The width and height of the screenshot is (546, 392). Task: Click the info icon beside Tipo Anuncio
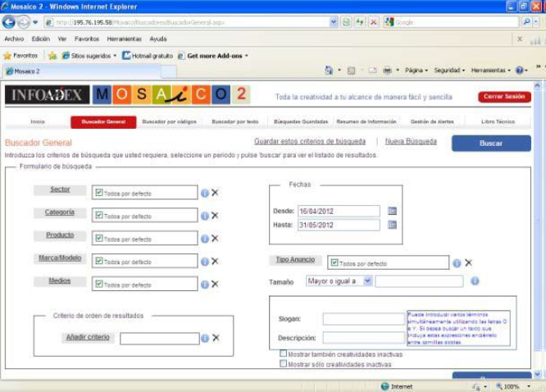457,263
